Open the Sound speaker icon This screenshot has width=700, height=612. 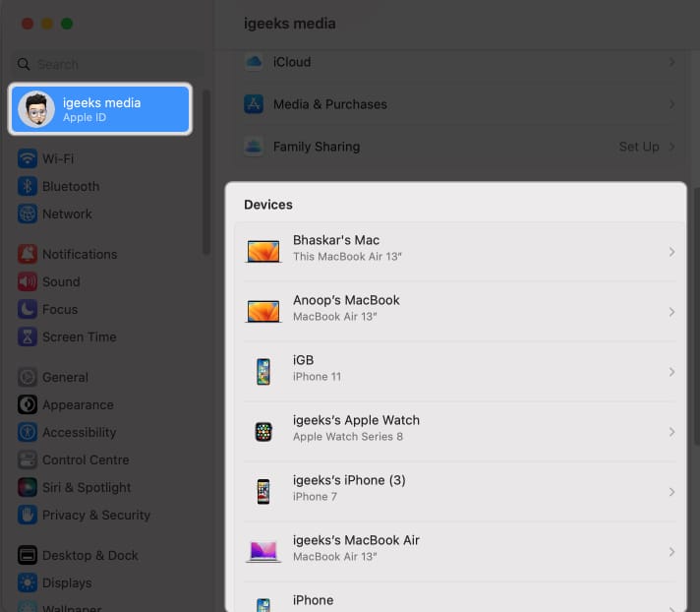tap(28, 281)
